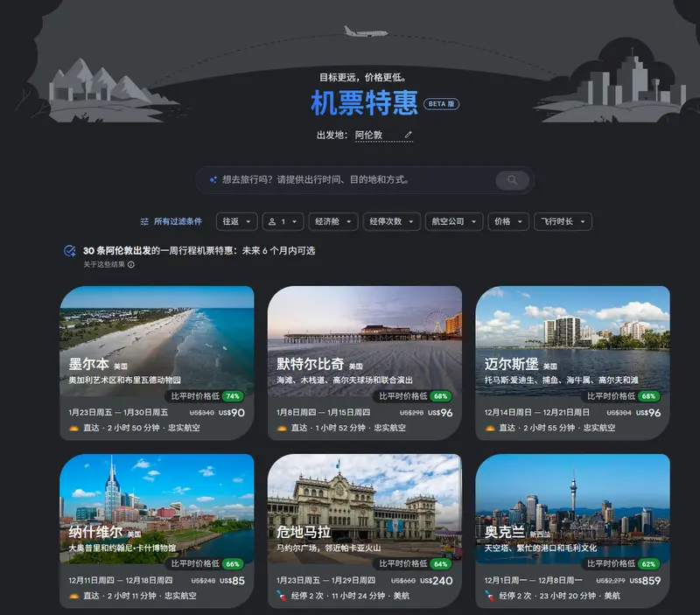The width and height of the screenshot is (700, 615).
Task: Click the airline logo on the Guatemala card
Action: [x=282, y=596]
